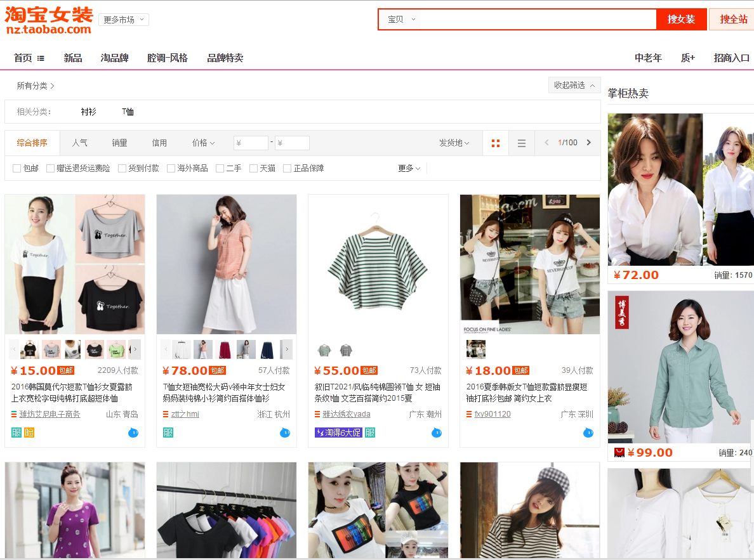This screenshot has height=560, width=754.
Task: Check 海外商品 filter
Action: (x=171, y=168)
